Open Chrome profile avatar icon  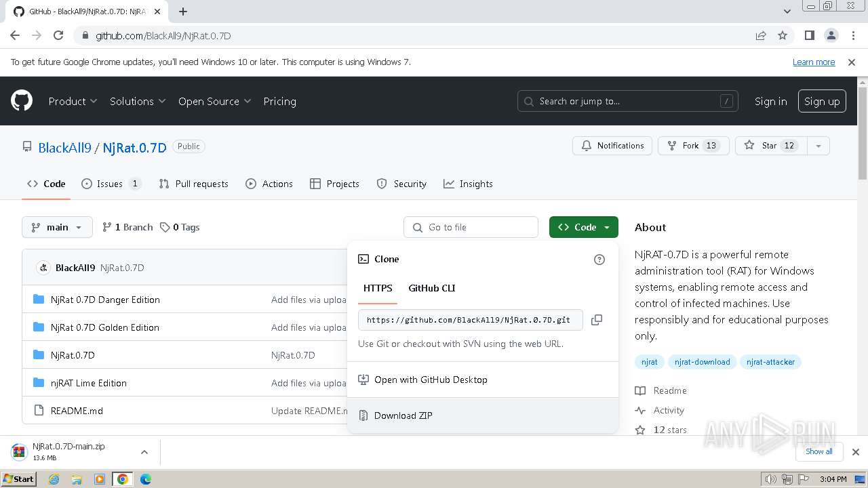point(831,35)
